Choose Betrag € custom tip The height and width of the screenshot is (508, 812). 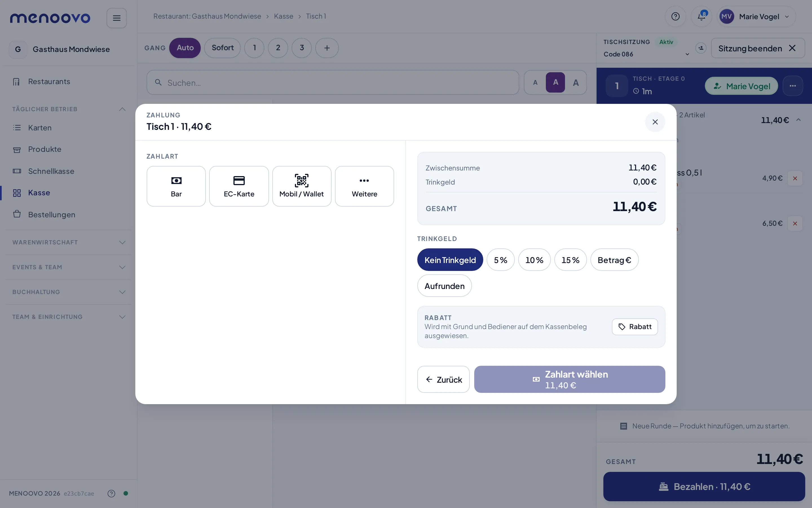(614, 260)
